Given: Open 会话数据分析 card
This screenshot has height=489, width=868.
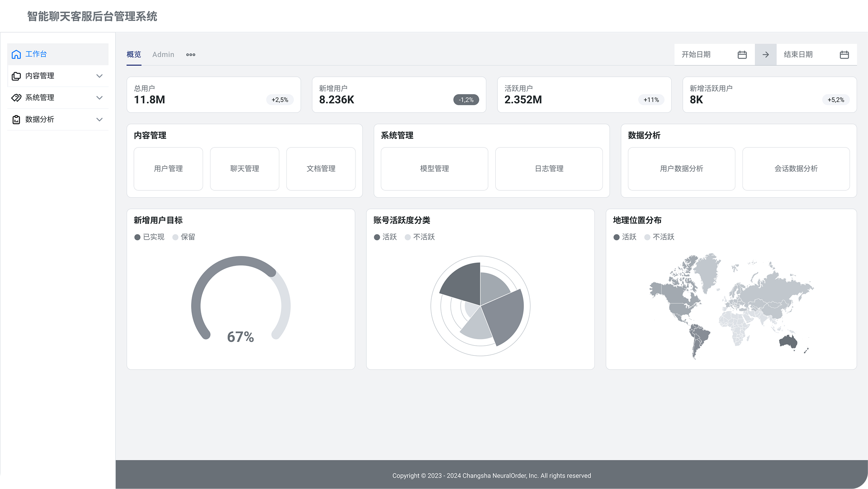Looking at the screenshot, I should click(x=796, y=169).
